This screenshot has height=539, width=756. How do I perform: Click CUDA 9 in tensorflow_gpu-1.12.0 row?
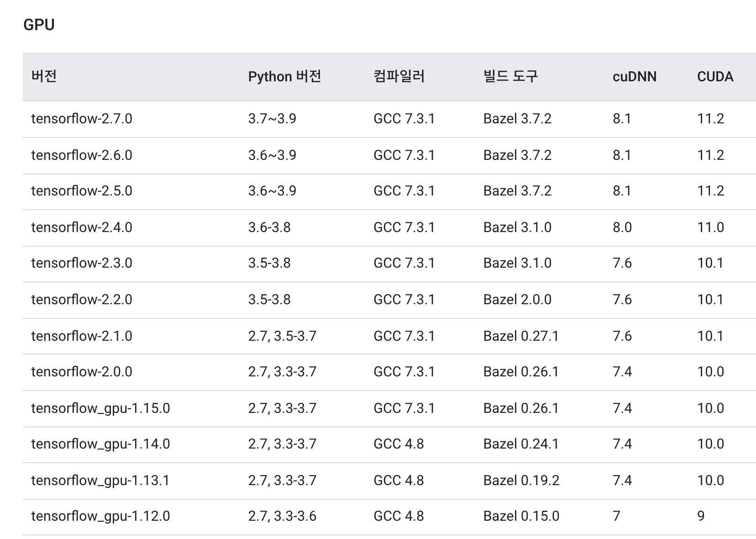coord(701,516)
